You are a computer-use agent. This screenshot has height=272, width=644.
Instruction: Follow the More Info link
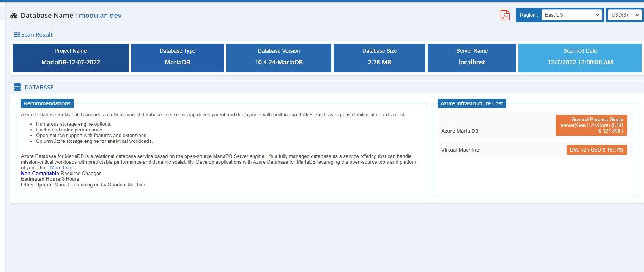[62, 168]
